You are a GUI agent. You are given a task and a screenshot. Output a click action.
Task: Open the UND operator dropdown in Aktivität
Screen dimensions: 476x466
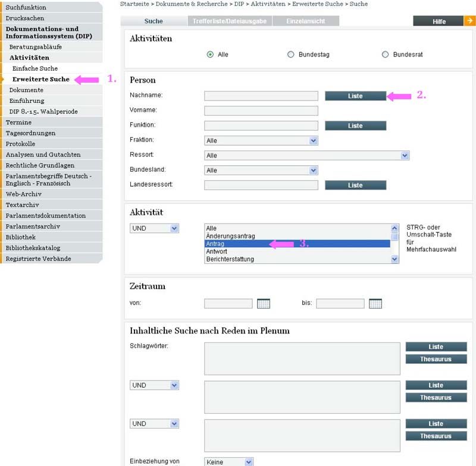(x=174, y=228)
